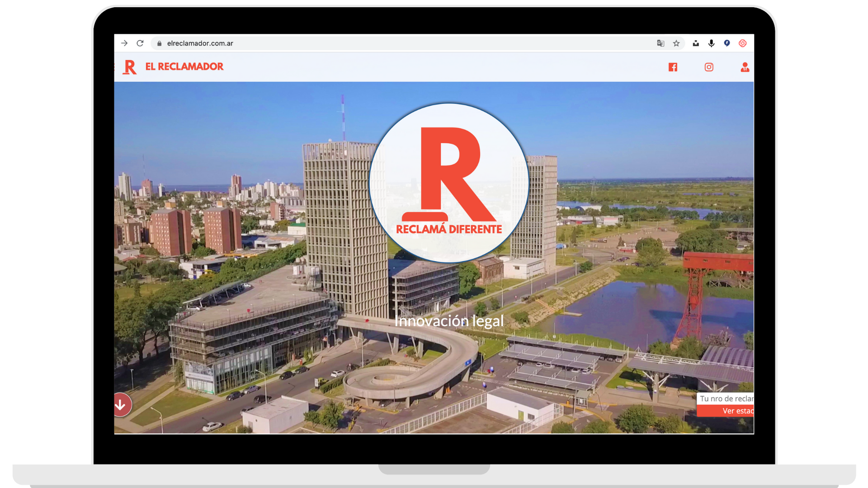This screenshot has width=868, height=488.
Task: Open the Instagram profile icon
Action: tap(709, 67)
